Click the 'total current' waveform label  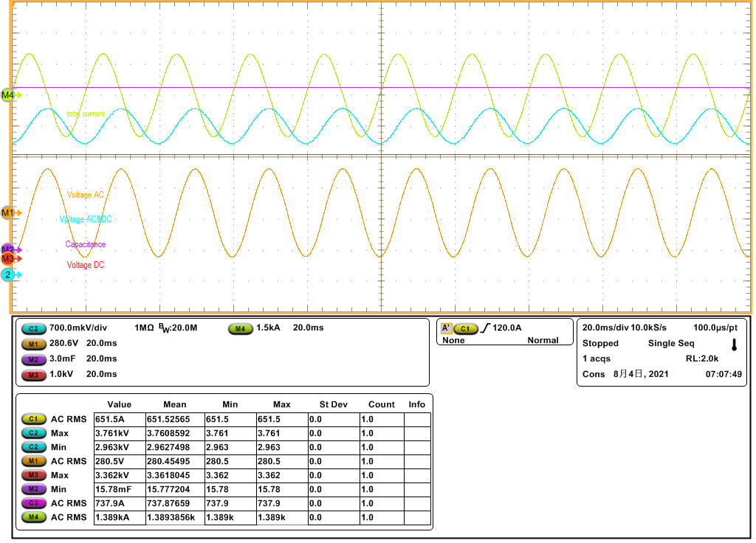click(x=86, y=114)
